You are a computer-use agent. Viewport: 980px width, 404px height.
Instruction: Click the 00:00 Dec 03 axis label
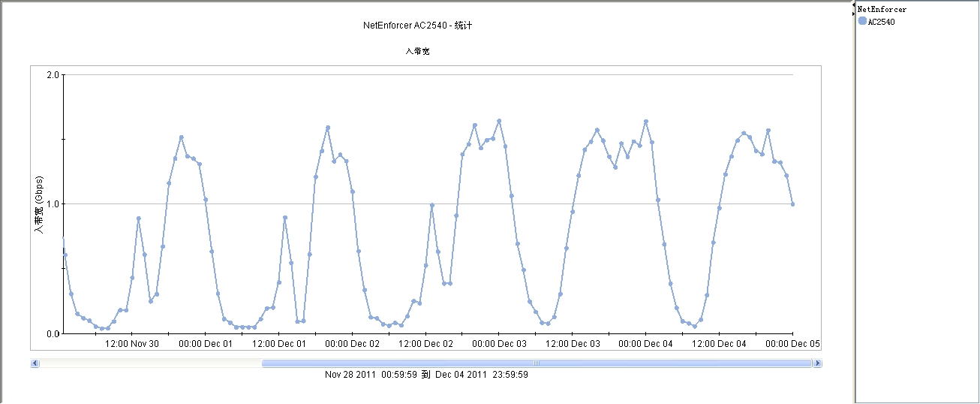point(500,344)
